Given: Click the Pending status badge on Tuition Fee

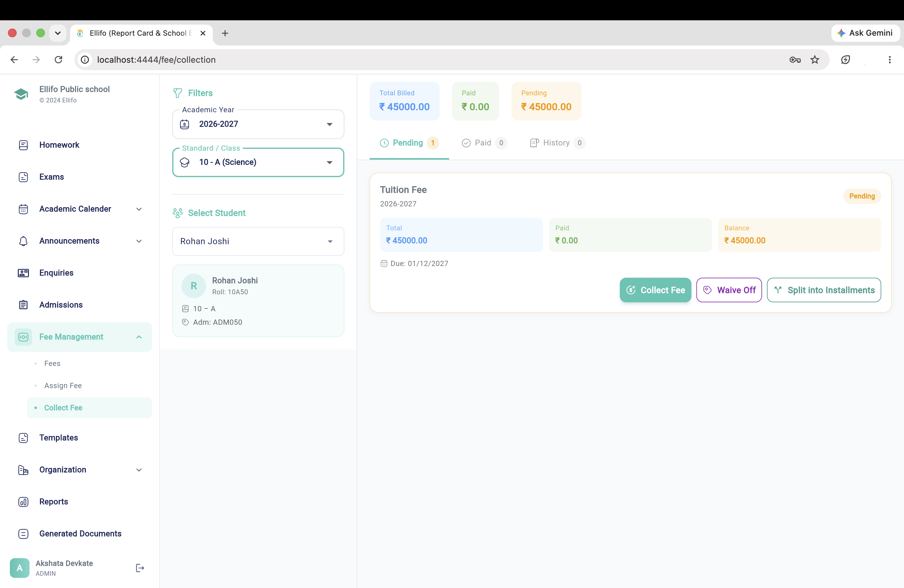Looking at the screenshot, I should coord(862,196).
